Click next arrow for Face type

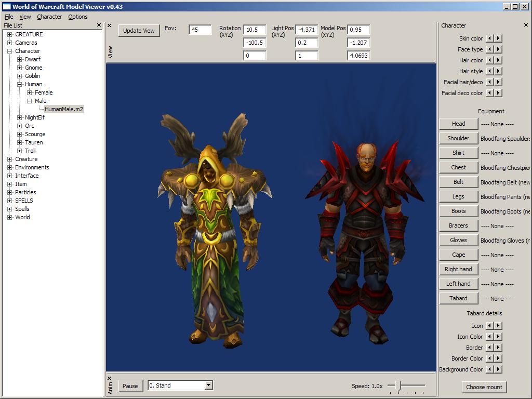tap(498, 49)
